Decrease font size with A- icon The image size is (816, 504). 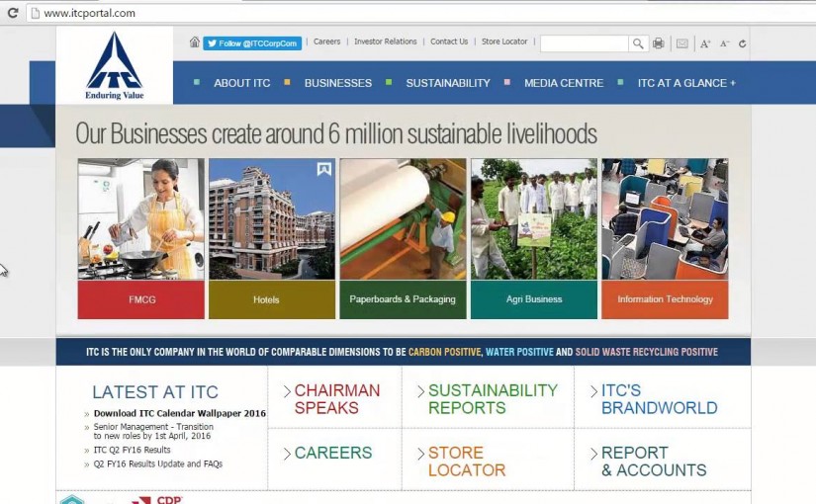[724, 43]
